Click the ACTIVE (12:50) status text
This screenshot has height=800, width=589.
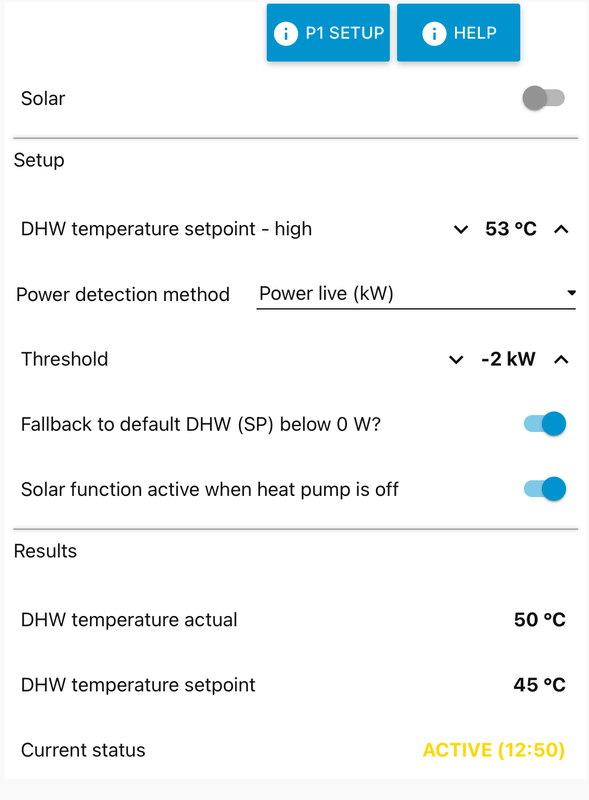(x=494, y=750)
